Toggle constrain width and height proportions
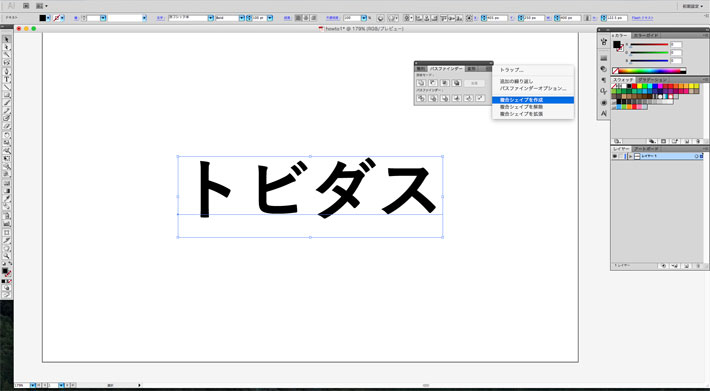The image size is (710, 391). pos(587,18)
